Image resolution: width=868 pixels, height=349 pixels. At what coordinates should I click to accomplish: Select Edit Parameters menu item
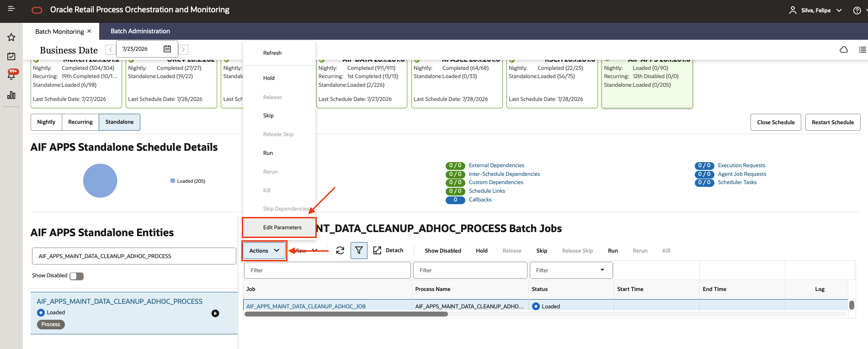coord(279,227)
